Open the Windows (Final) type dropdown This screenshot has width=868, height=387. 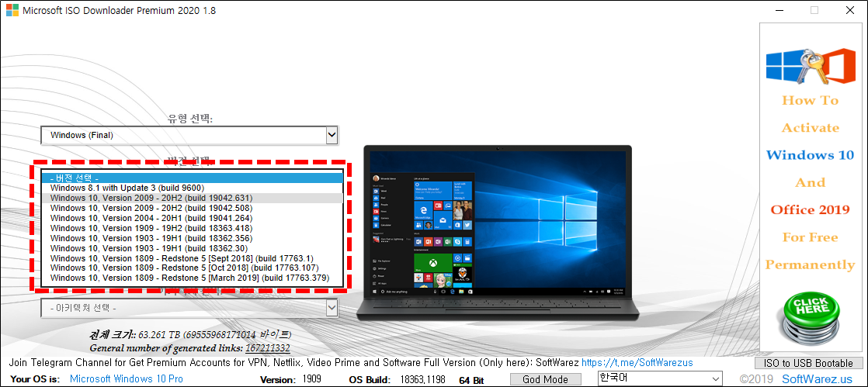(x=189, y=135)
